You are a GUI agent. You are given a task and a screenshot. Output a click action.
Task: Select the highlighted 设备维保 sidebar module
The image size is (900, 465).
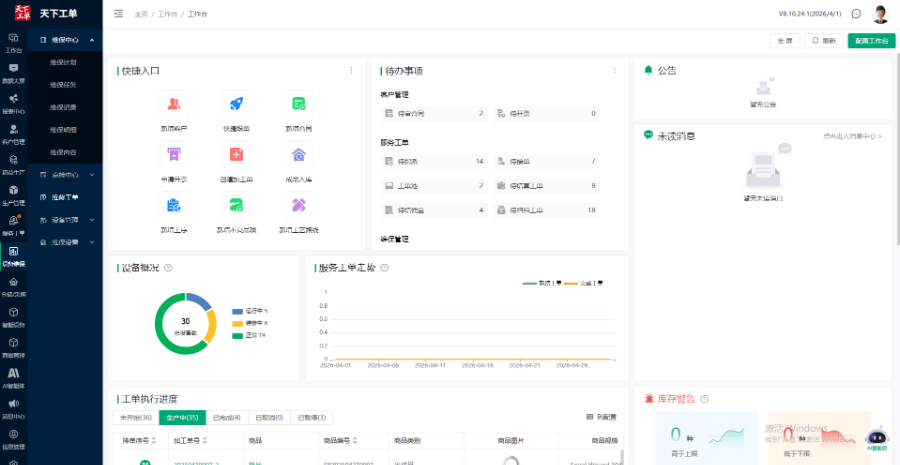click(x=14, y=257)
